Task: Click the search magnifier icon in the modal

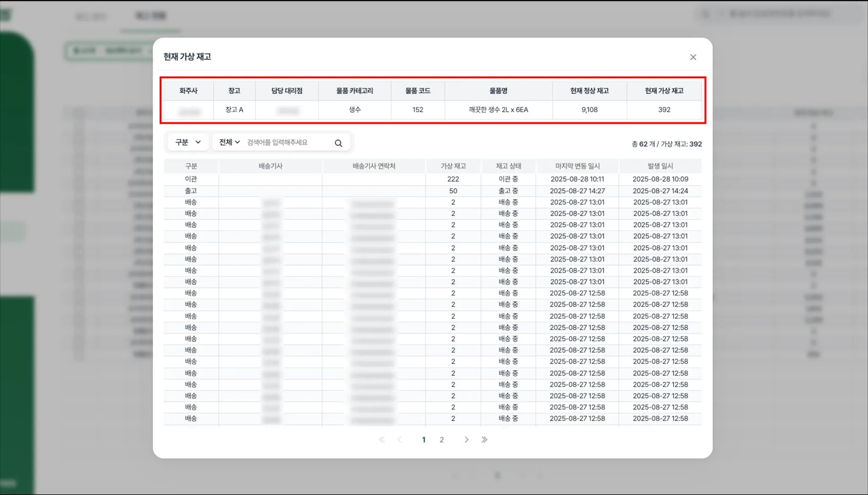Action: click(x=338, y=142)
